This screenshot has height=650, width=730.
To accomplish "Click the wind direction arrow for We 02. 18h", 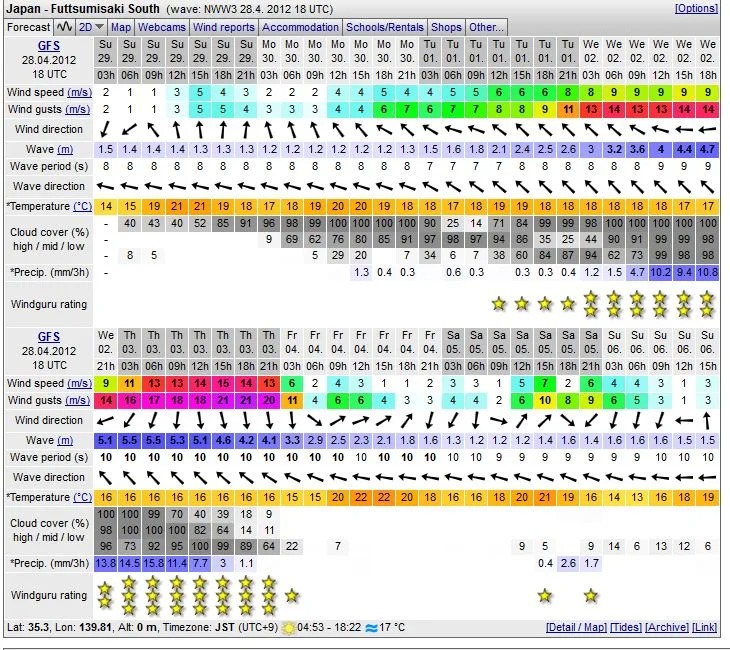I will pyautogui.click(x=707, y=129).
